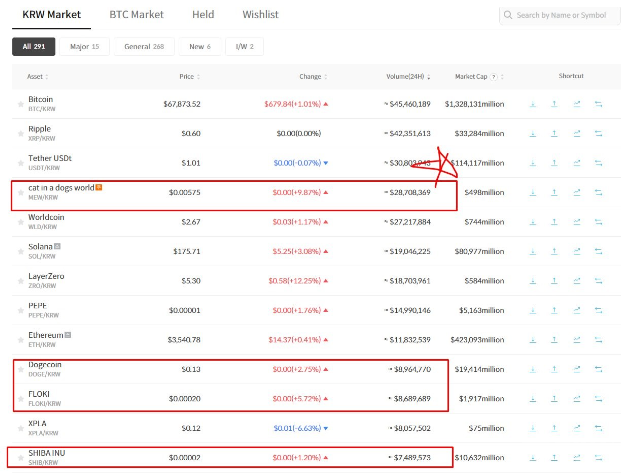This screenshot has width=630, height=474.
Task: Click the PEPE market cap $5,163million
Action: click(x=481, y=310)
